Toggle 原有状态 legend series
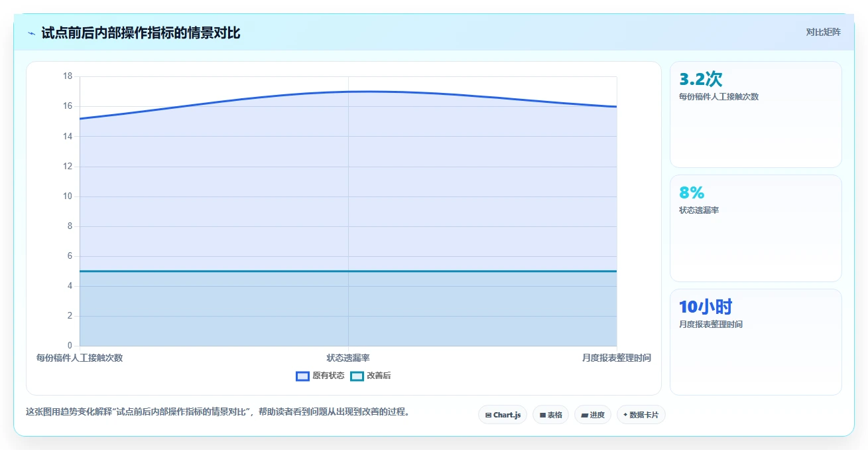This screenshot has width=868, height=450. pos(320,376)
